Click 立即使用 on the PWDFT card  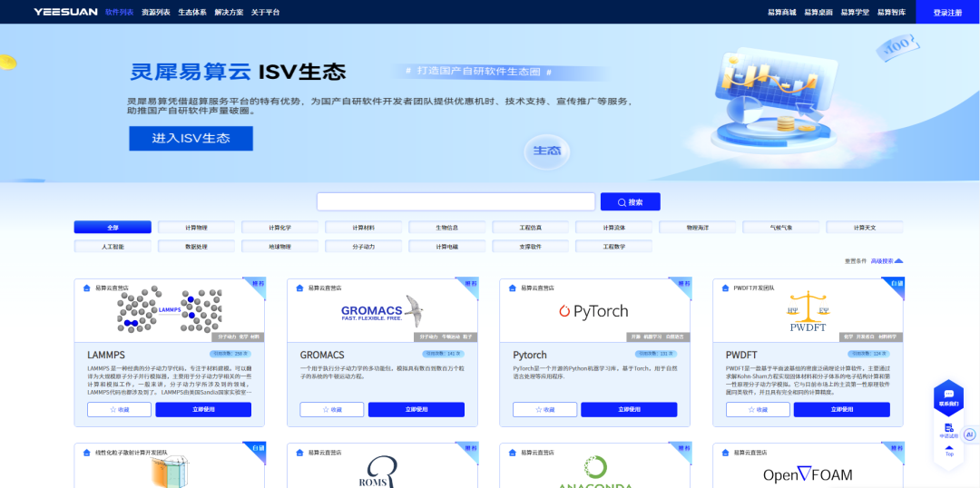pyautogui.click(x=842, y=409)
